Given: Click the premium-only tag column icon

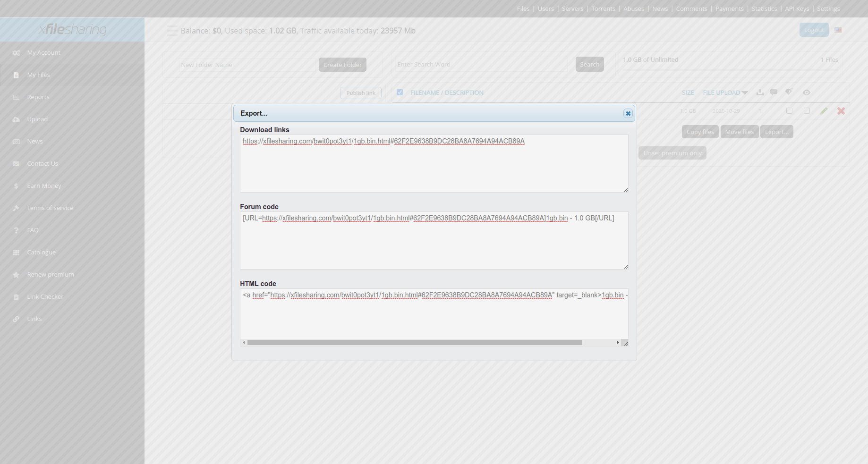Looking at the screenshot, I should [789, 92].
